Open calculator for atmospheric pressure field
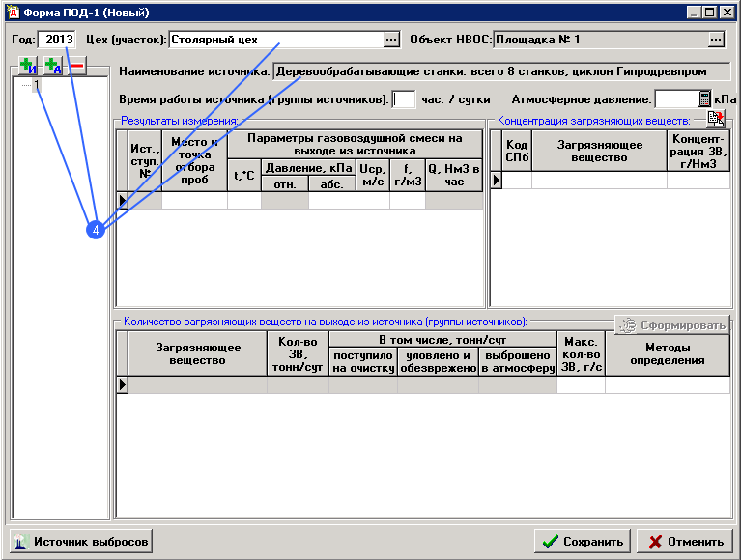 tap(705, 99)
